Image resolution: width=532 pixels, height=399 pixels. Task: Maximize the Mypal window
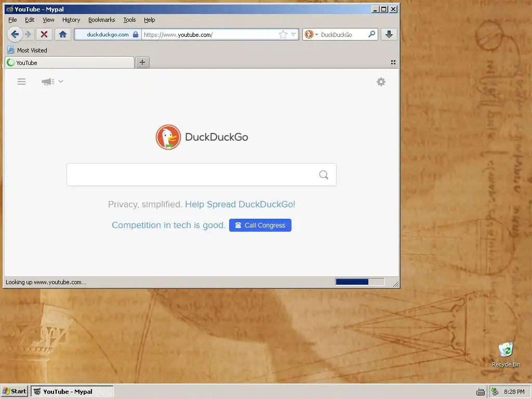[384, 9]
